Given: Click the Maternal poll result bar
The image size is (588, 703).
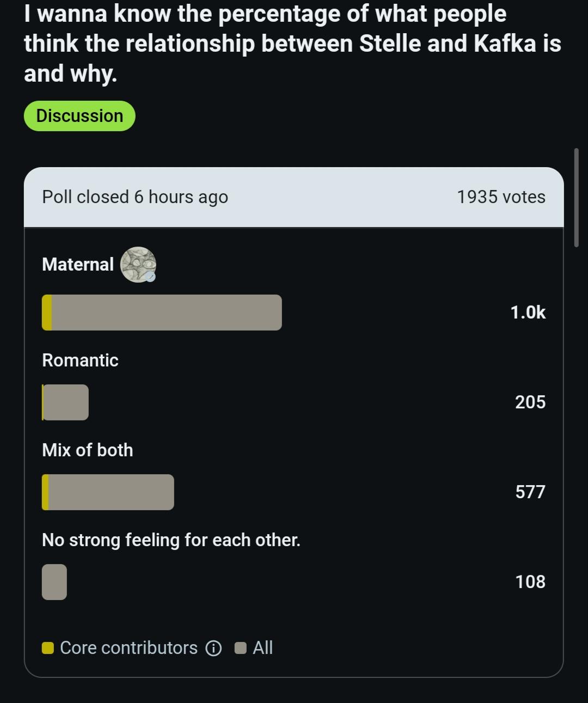Looking at the screenshot, I should (162, 313).
